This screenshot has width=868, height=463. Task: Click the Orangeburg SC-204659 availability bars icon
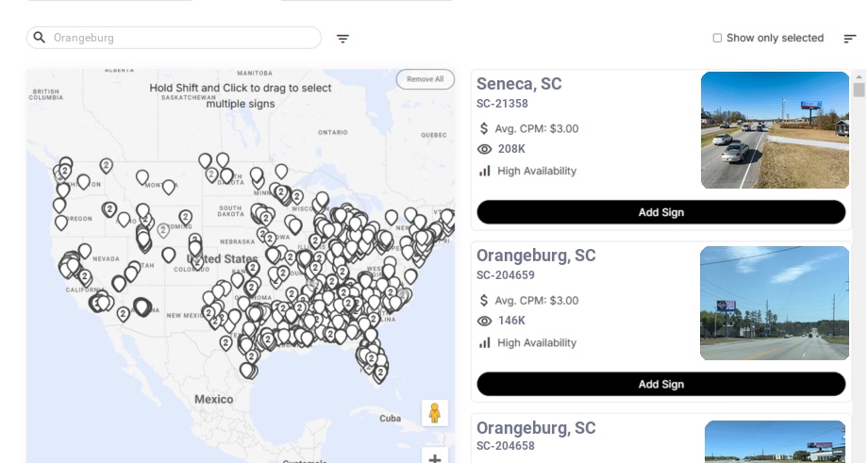[485, 342]
